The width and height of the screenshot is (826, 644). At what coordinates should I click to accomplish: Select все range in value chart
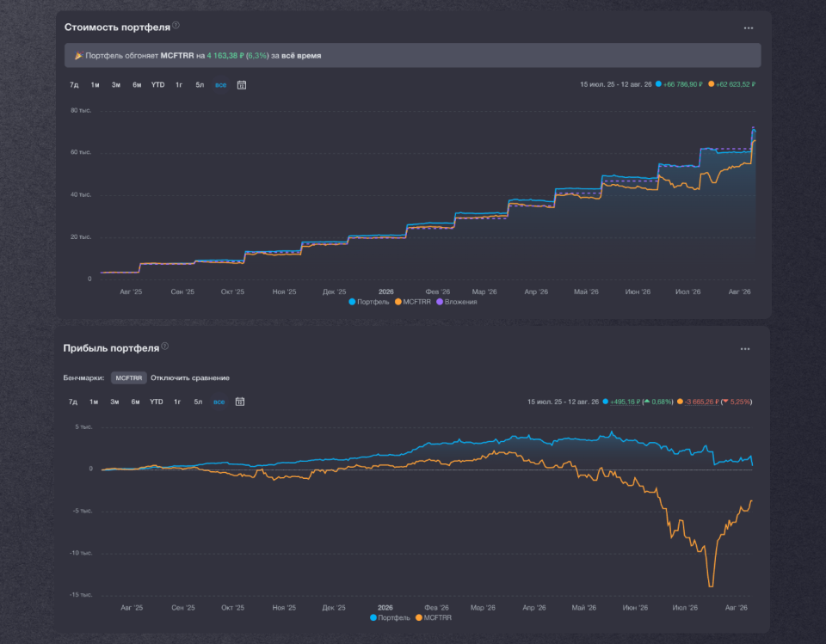click(221, 85)
